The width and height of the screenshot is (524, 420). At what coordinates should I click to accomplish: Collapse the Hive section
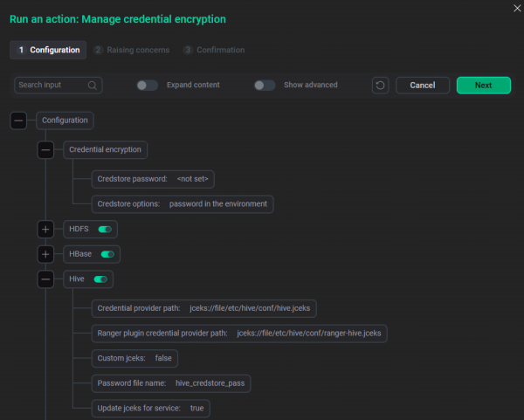45,279
